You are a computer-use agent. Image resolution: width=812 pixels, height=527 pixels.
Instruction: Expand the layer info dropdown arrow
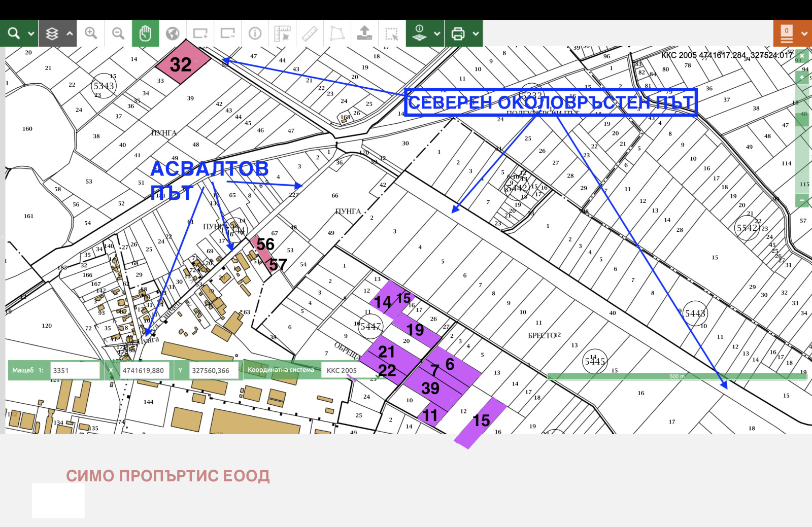[x=437, y=34]
